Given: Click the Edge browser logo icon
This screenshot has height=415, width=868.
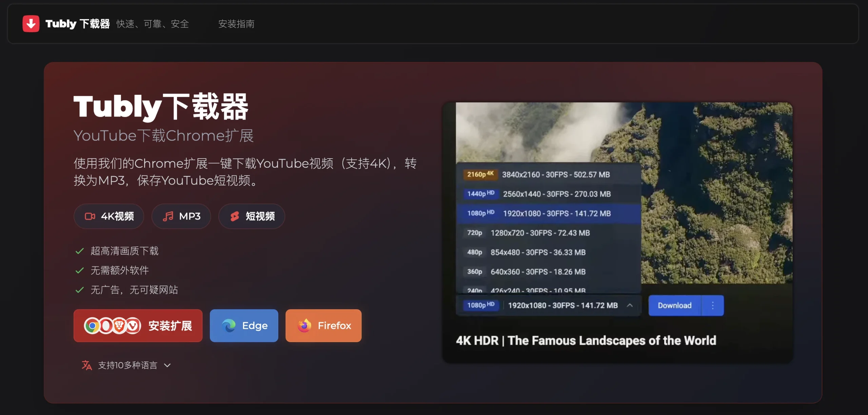Looking at the screenshot, I should click(x=229, y=326).
